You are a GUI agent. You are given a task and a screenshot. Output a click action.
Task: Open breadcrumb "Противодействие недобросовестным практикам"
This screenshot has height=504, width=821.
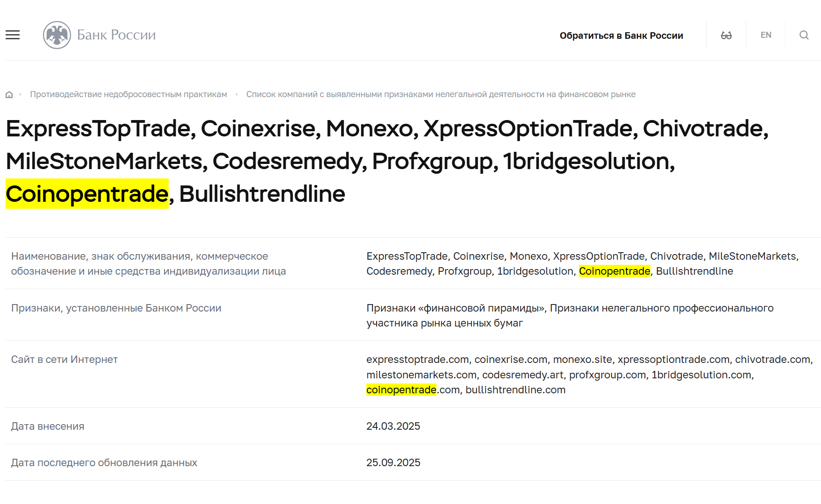(129, 94)
